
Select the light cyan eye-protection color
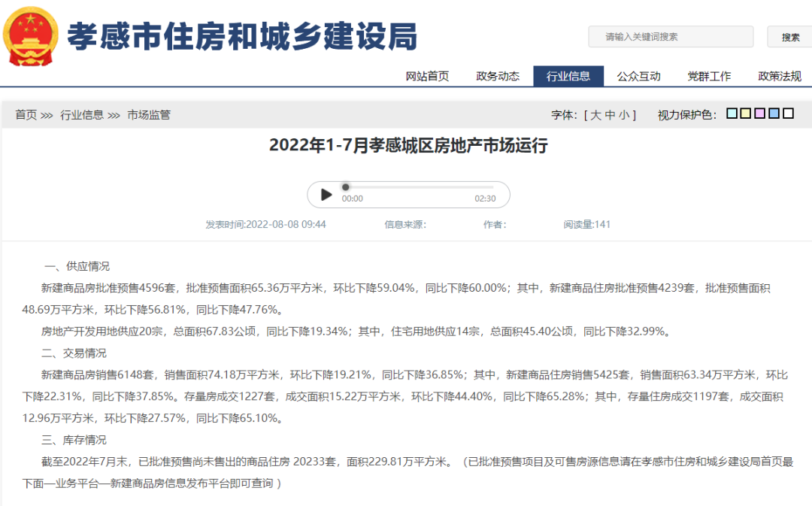pos(732,114)
